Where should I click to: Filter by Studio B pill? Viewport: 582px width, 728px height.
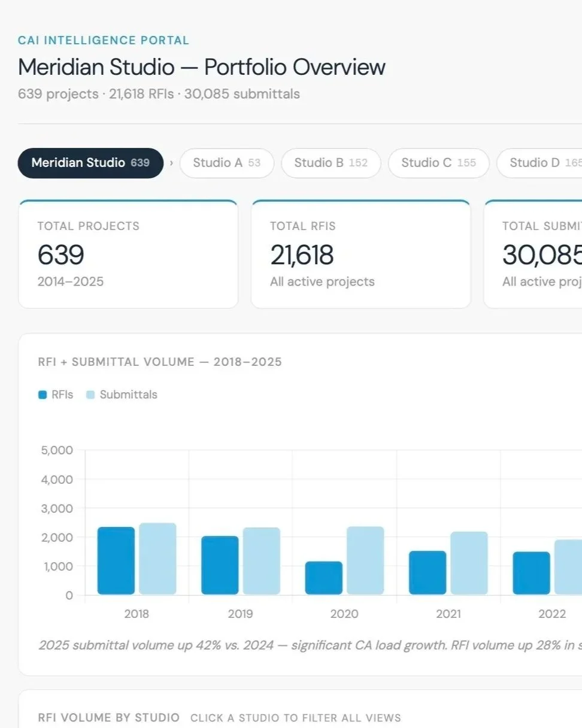(331, 163)
